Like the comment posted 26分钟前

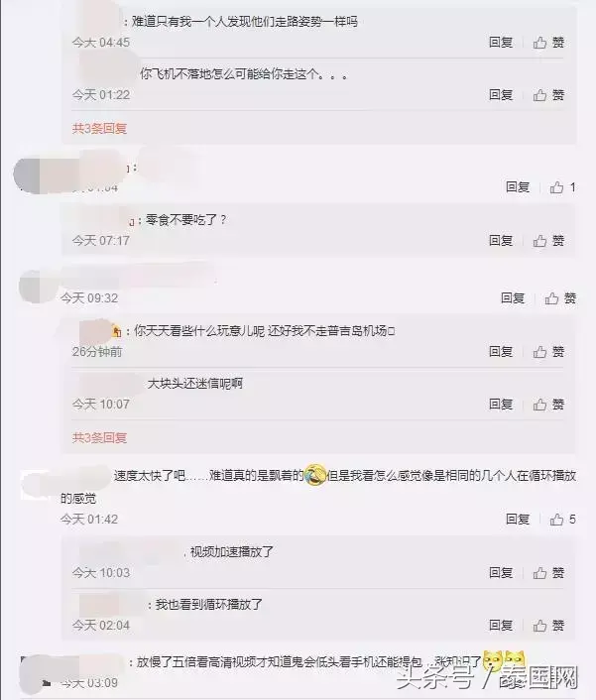tap(548, 352)
